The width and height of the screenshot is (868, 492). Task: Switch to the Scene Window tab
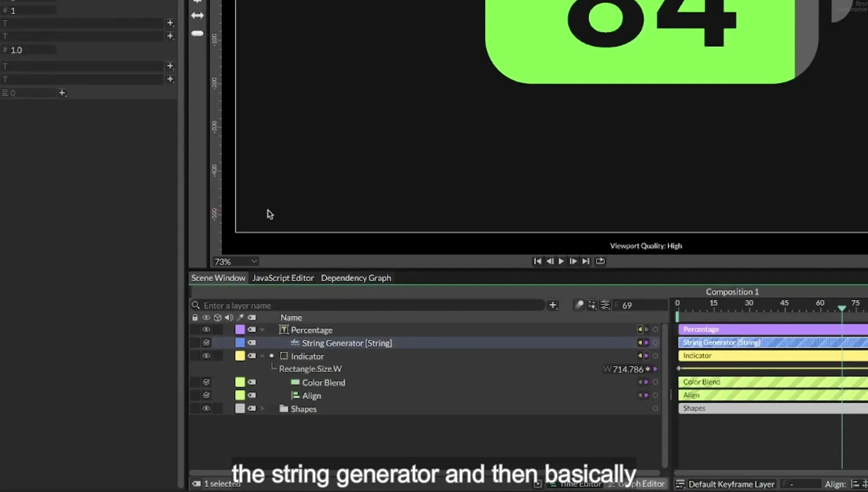[x=218, y=278]
